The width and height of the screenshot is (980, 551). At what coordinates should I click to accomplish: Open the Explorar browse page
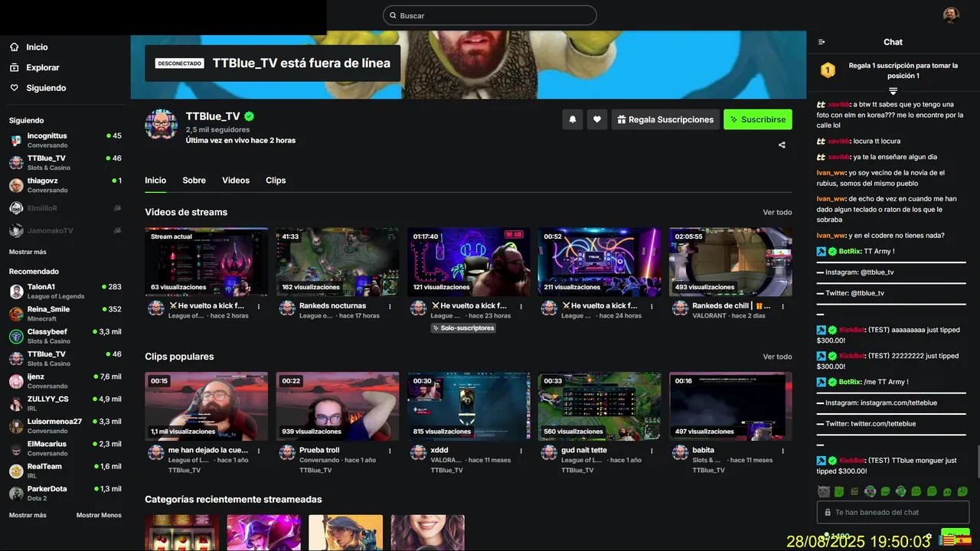34,67
